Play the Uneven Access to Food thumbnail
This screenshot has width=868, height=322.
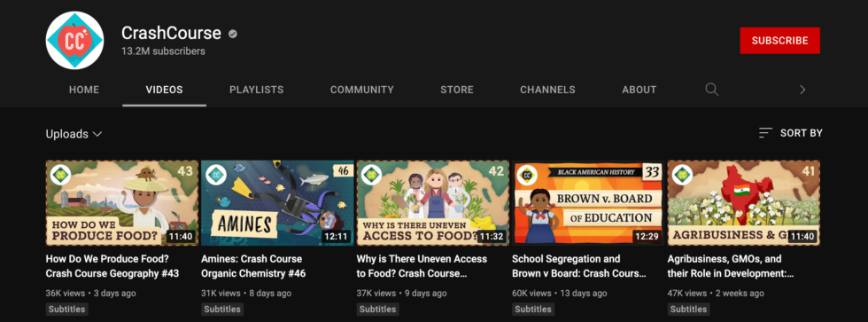click(x=433, y=203)
